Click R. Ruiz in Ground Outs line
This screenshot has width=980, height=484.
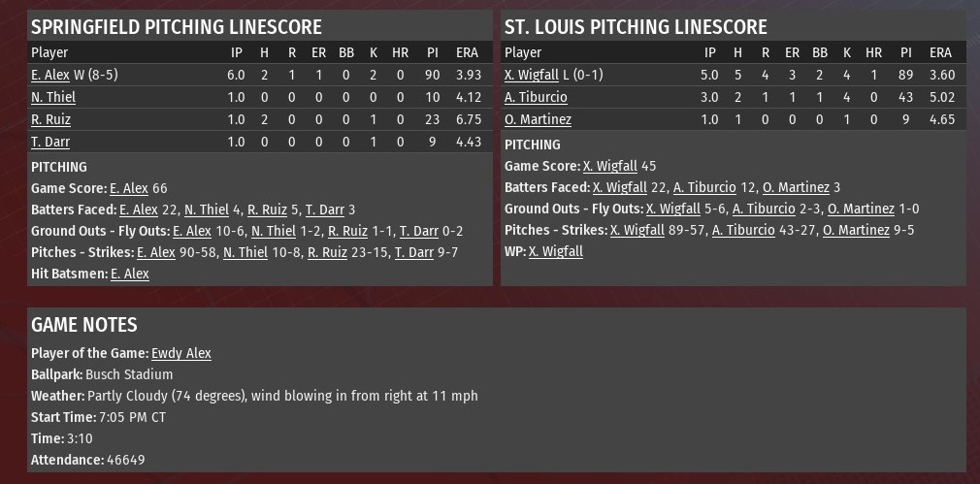[347, 231]
